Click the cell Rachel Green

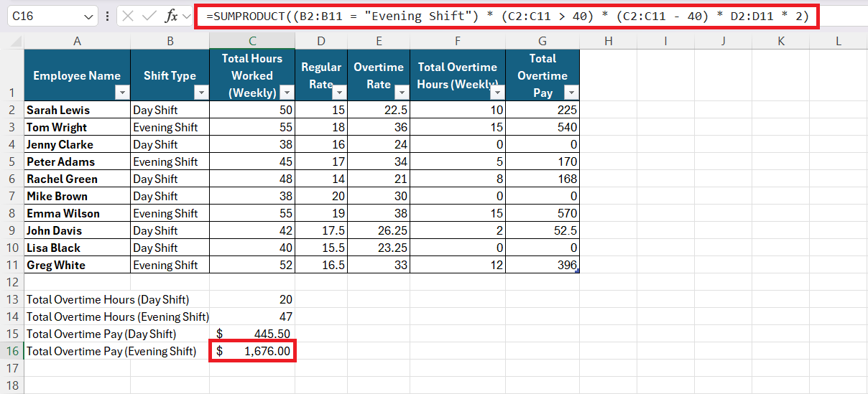tap(78, 179)
